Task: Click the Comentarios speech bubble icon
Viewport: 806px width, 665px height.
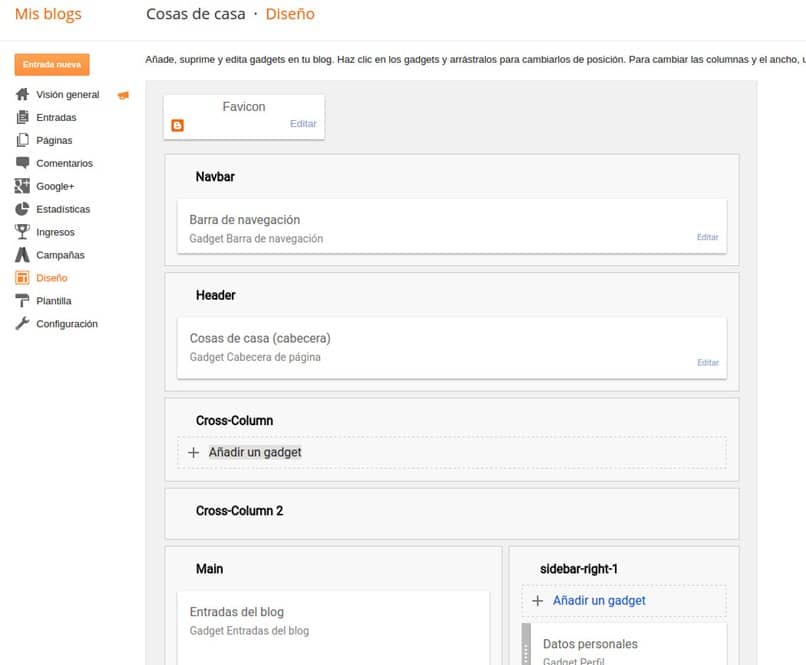Action: tap(22, 163)
